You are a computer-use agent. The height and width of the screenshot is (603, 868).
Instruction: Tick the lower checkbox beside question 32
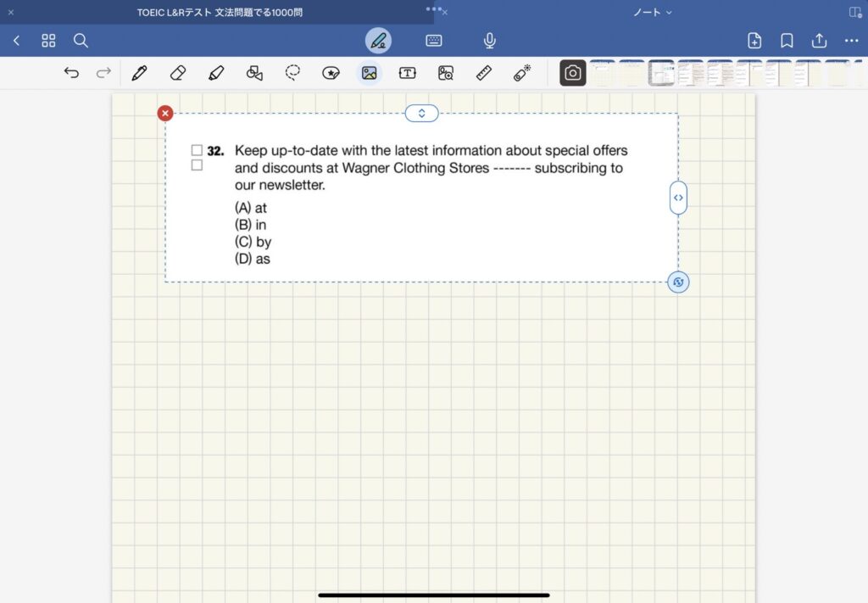coord(197,165)
